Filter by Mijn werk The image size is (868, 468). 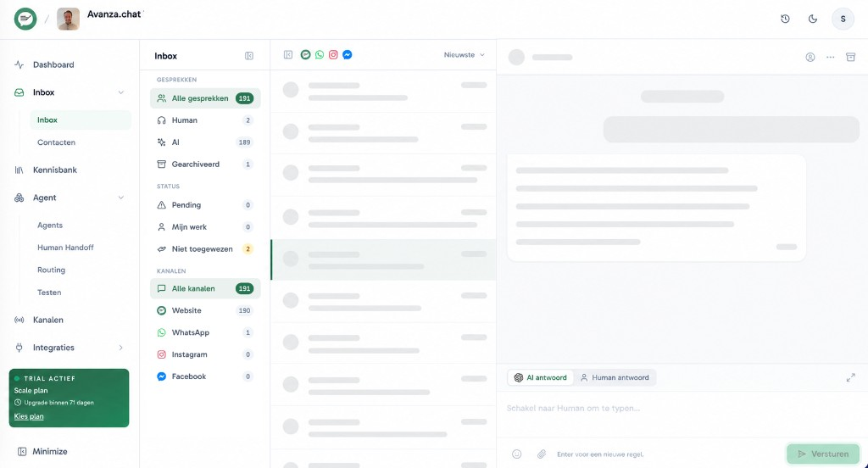(205, 227)
